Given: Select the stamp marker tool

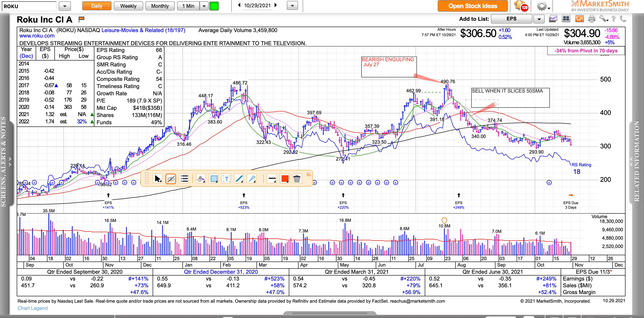Looking at the screenshot, I should pyautogui.click(x=201, y=179).
